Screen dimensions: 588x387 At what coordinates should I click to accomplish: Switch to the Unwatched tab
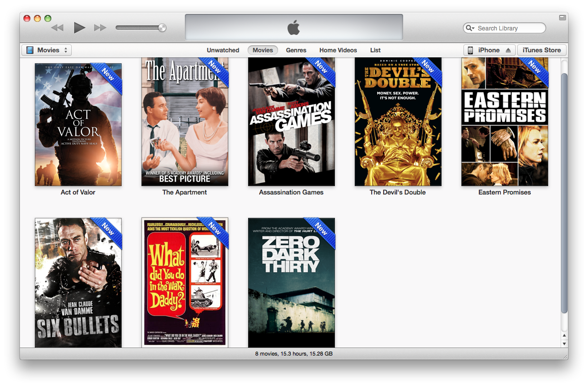coord(223,50)
